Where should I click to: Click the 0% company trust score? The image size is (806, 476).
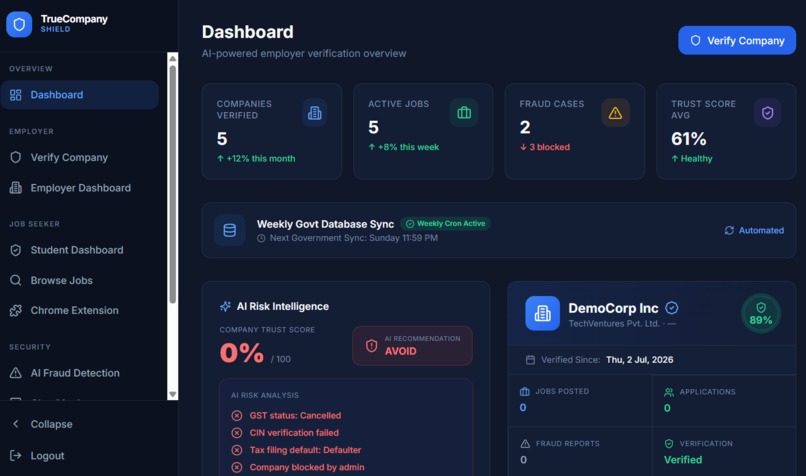click(242, 353)
